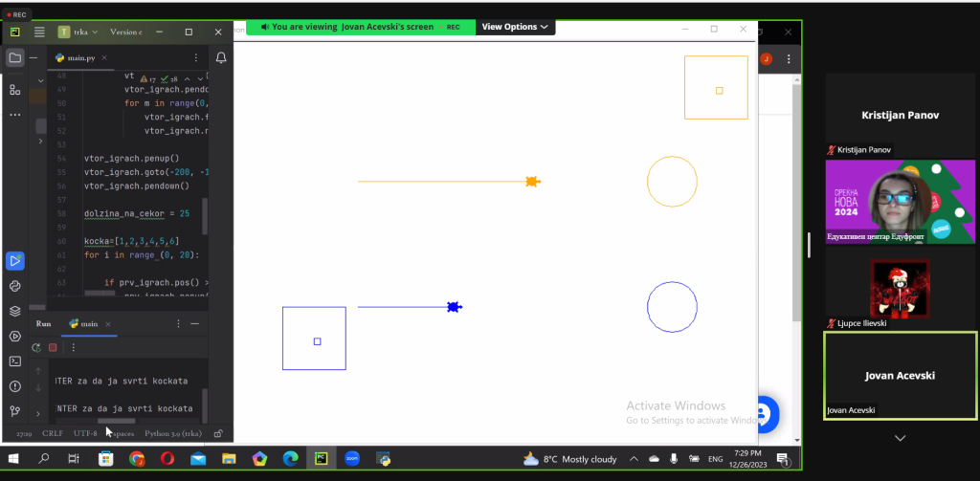Open the Structure tool window icon

(x=14, y=90)
